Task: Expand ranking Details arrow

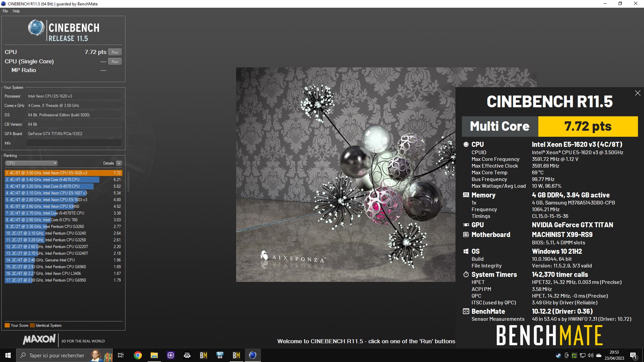Action: click(119, 163)
